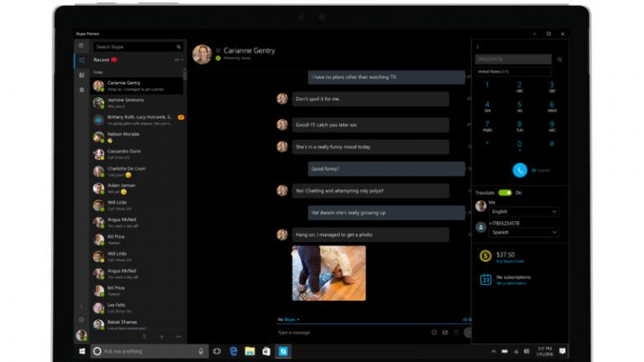Star Carianne Gentry as favorite
644x362 pixels.
point(219,50)
